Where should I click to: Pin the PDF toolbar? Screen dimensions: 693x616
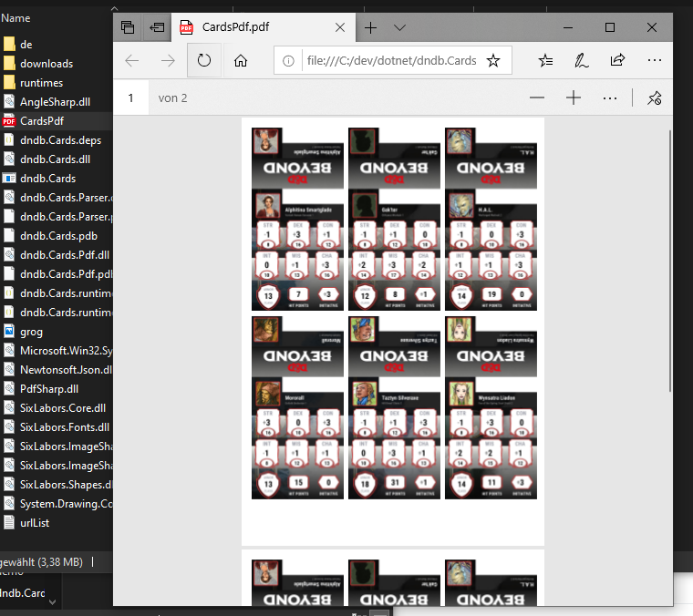point(654,98)
